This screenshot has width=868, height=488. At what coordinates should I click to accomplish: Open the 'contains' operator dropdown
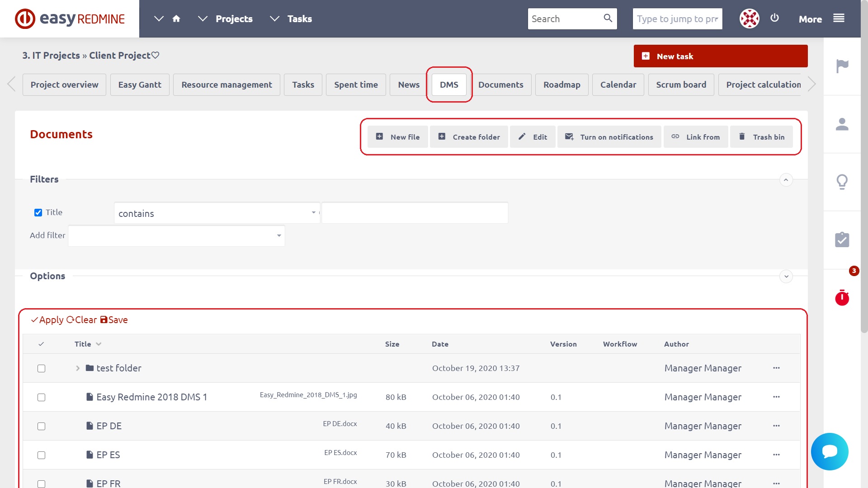click(217, 213)
